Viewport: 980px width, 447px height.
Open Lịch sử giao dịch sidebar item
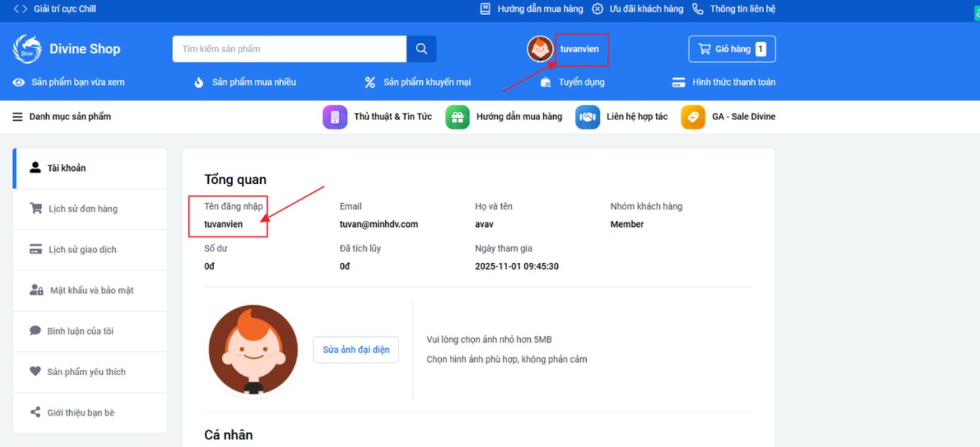coord(82,250)
